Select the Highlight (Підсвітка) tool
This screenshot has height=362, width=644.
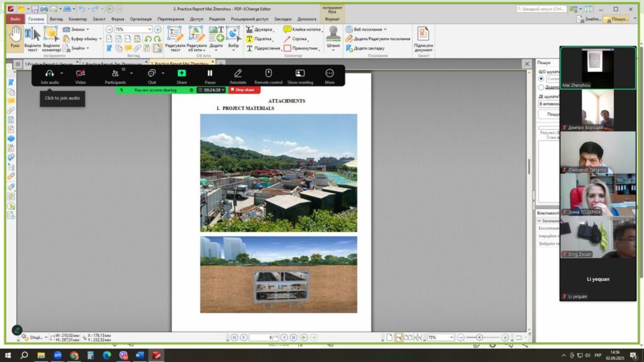(259, 39)
